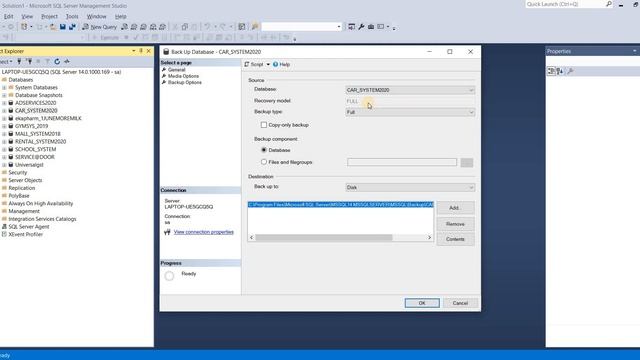Select the highlighted backup file path entry
Screen dimensions: 640x360
(x=341, y=204)
